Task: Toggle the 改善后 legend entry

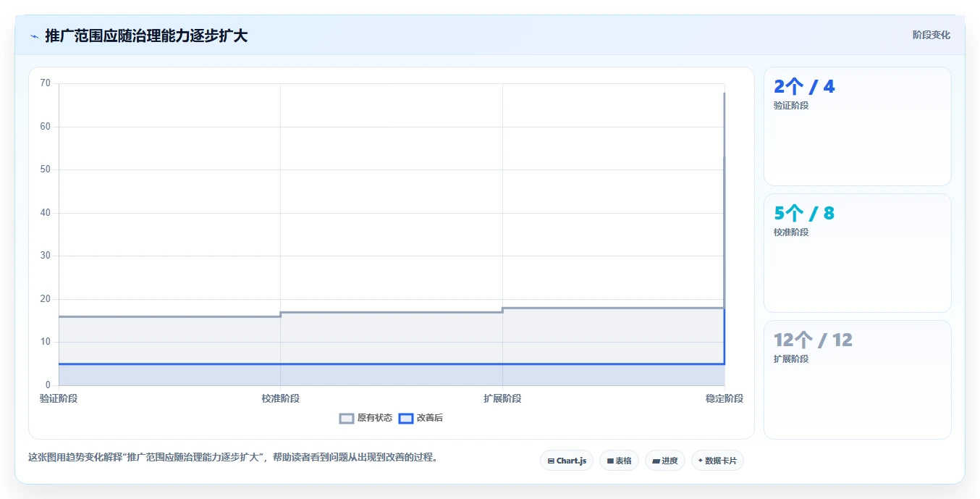Action: [x=421, y=418]
